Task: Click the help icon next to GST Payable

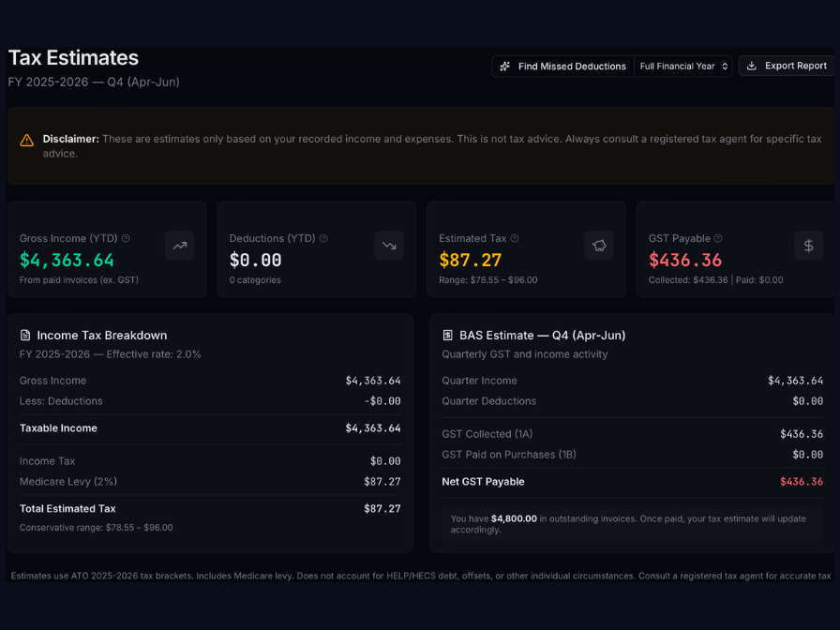Action: tap(718, 238)
